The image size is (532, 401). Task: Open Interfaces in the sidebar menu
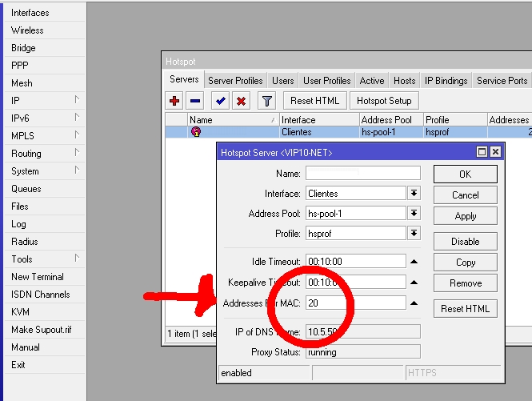point(45,13)
